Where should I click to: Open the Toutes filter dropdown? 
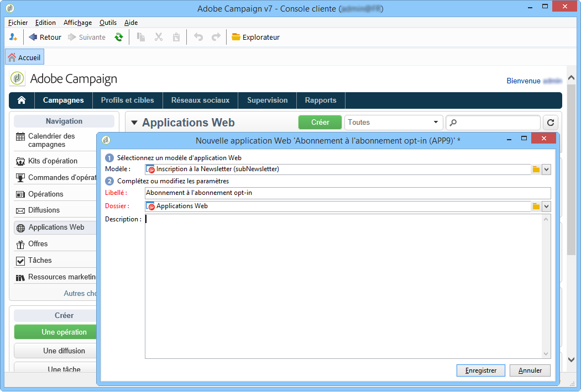[394, 122]
